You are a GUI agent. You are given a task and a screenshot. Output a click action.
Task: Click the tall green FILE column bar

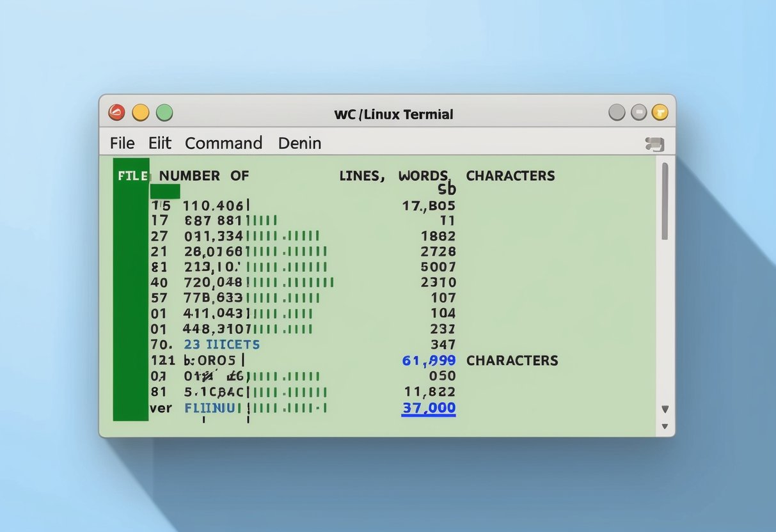tap(130, 294)
